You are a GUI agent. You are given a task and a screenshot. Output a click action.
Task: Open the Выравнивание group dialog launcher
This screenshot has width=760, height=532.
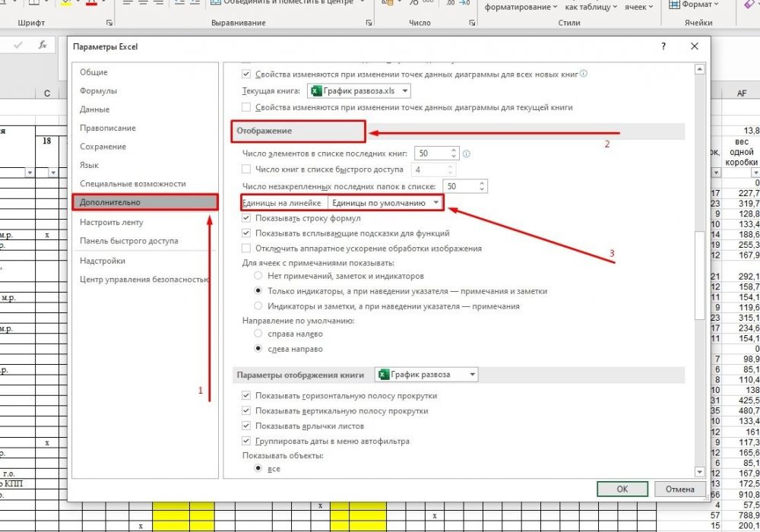pos(369,23)
